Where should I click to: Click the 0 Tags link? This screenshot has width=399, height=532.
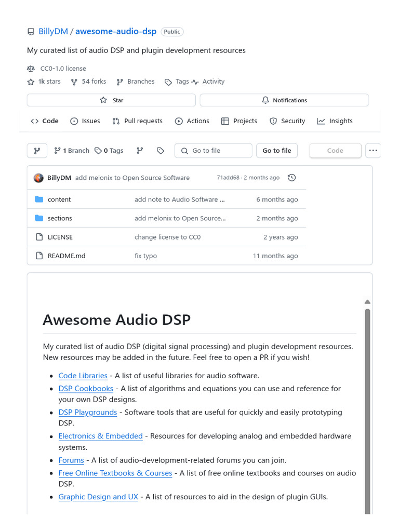click(x=109, y=151)
